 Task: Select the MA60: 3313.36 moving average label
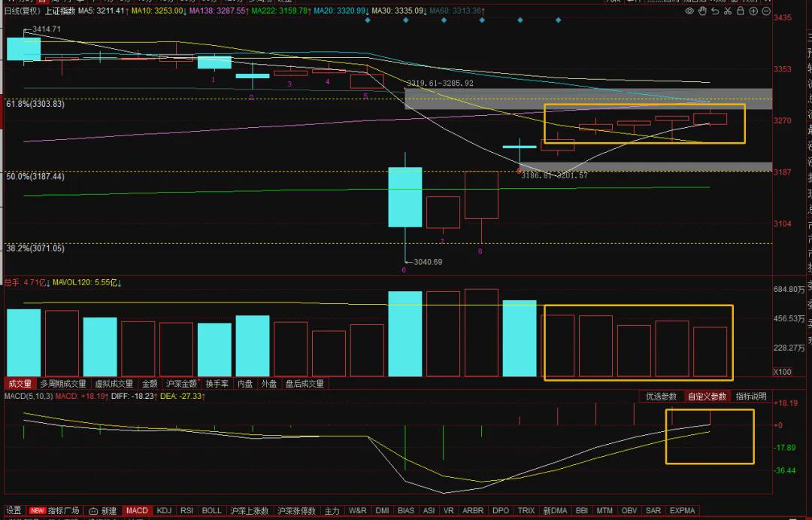pyautogui.click(x=458, y=11)
